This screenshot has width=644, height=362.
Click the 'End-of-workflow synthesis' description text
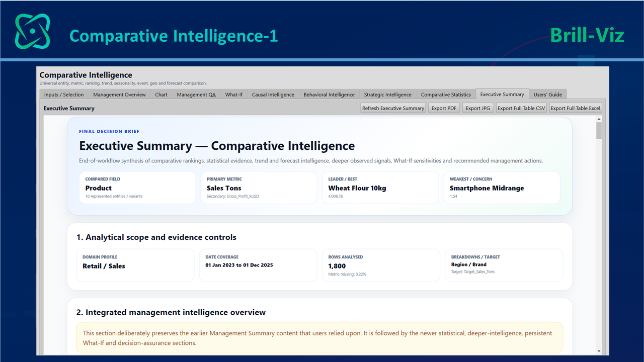311,161
